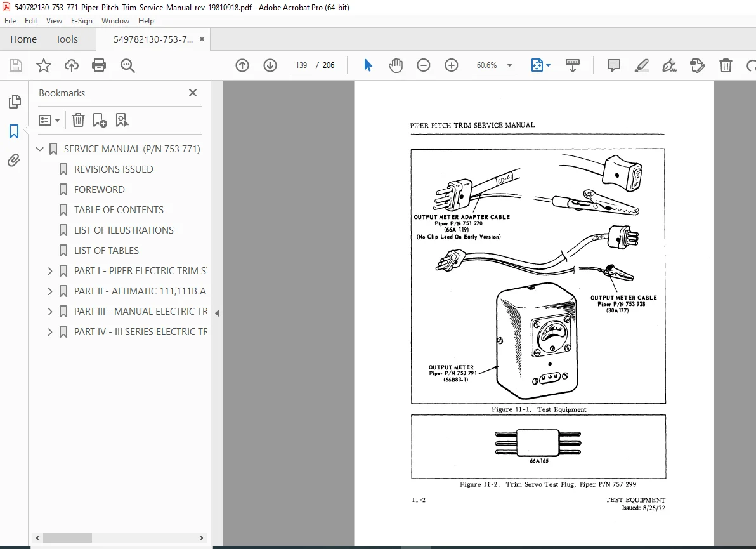Activate the Hand pan tool
Screen dimensions: 756x549
pos(395,65)
